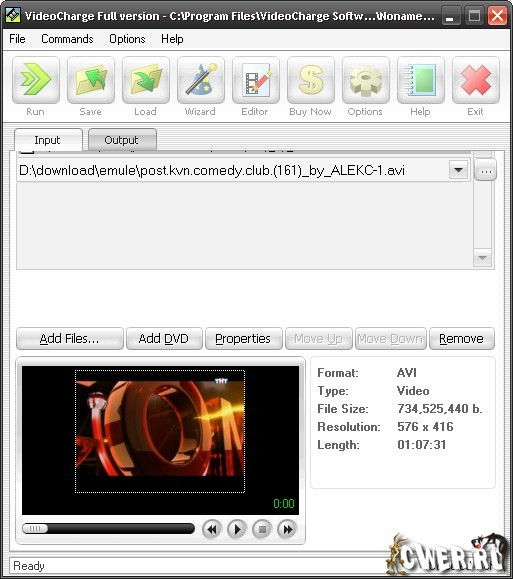Fast forward the preview video
Screen dimensions: 513x579
click(x=287, y=530)
